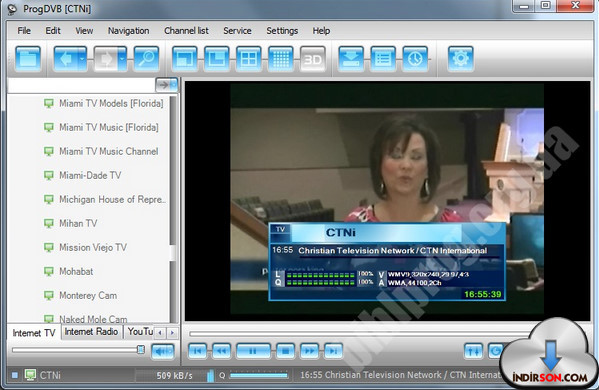This screenshot has height=390, width=599.
Task: Stop playback with the stop button
Action: tap(285, 351)
